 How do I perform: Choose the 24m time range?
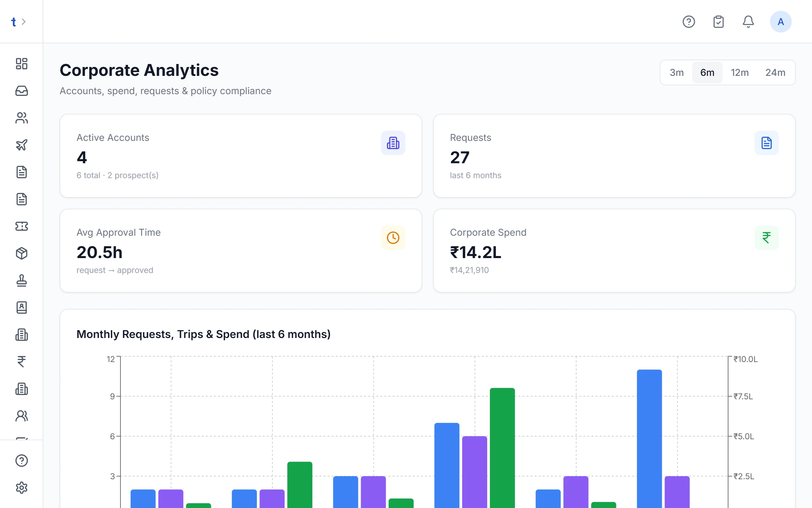click(x=775, y=72)
